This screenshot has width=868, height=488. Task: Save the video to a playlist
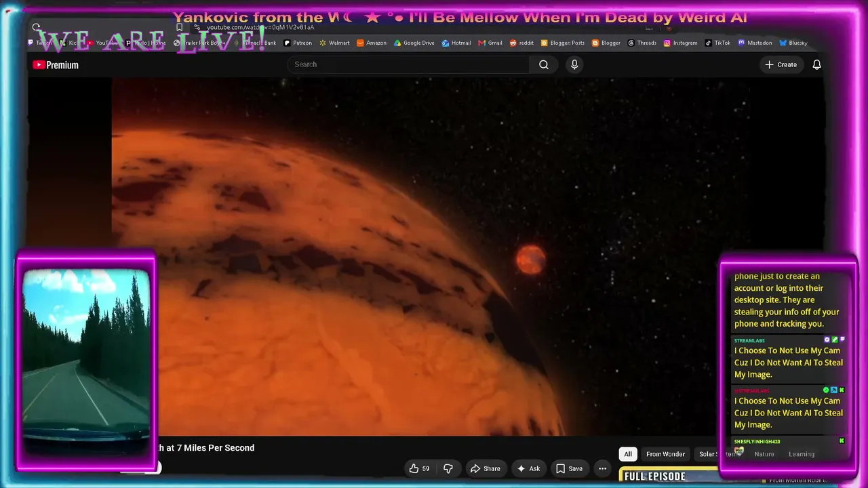click(x=569, y=468)
